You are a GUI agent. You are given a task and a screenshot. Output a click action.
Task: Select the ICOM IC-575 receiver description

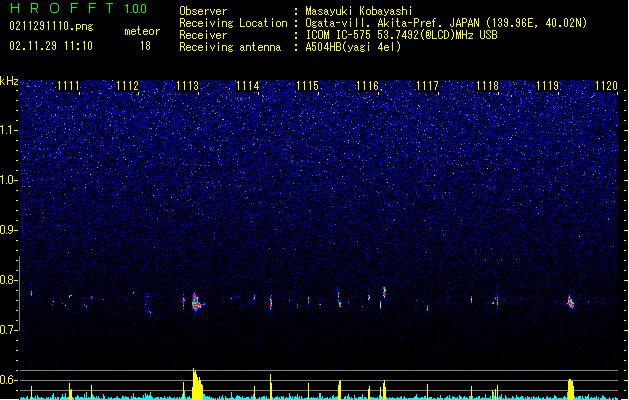tap(401, 35)
